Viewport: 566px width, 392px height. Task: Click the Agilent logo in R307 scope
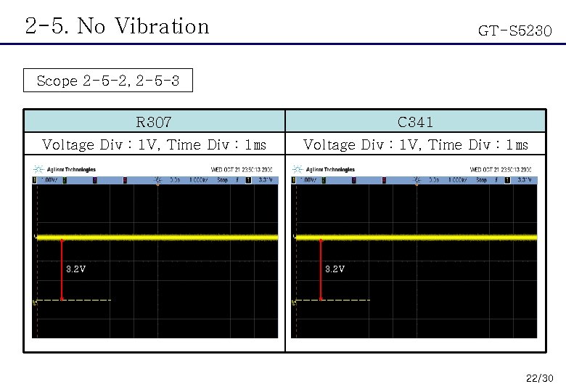(38, 169)
